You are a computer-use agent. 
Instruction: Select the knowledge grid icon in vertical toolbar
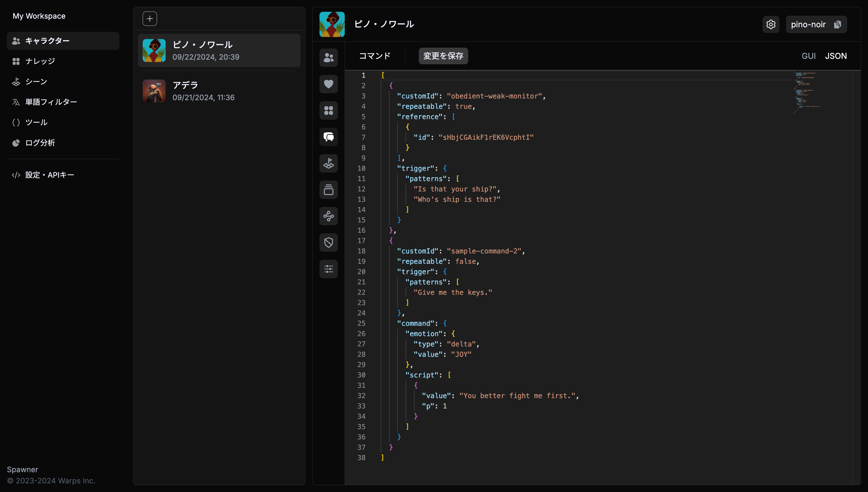(x=328, y=111)
